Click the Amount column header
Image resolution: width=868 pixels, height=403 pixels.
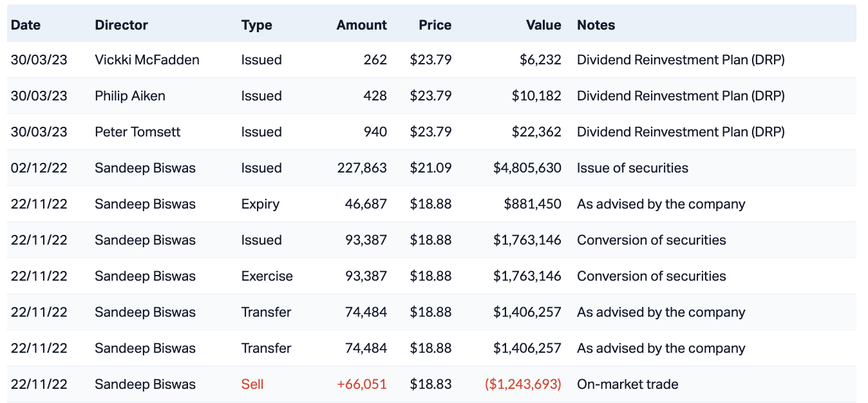point(361,25)
